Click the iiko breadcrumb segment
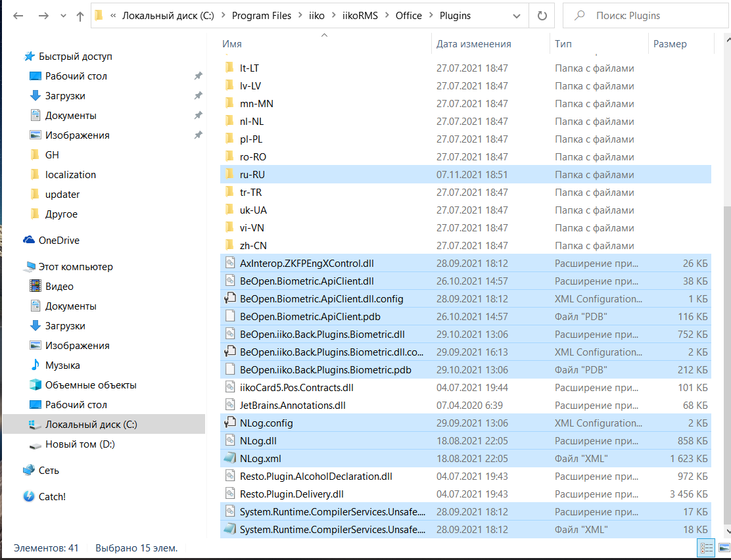This screenshot has width=731, height=560. point(317,16)
